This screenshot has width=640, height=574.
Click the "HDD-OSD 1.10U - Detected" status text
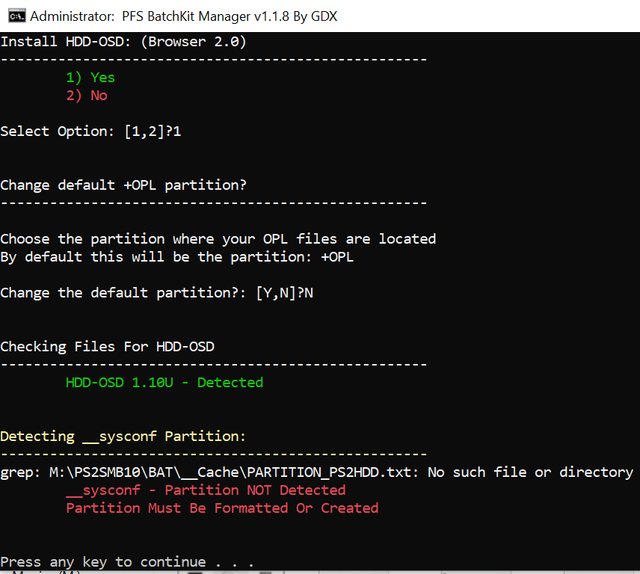(x=164, y=383)
